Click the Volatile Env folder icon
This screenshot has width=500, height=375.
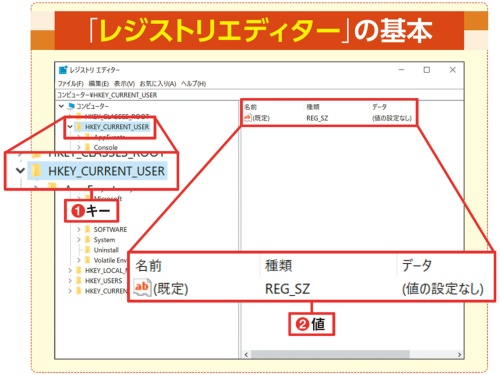point(88,260)
